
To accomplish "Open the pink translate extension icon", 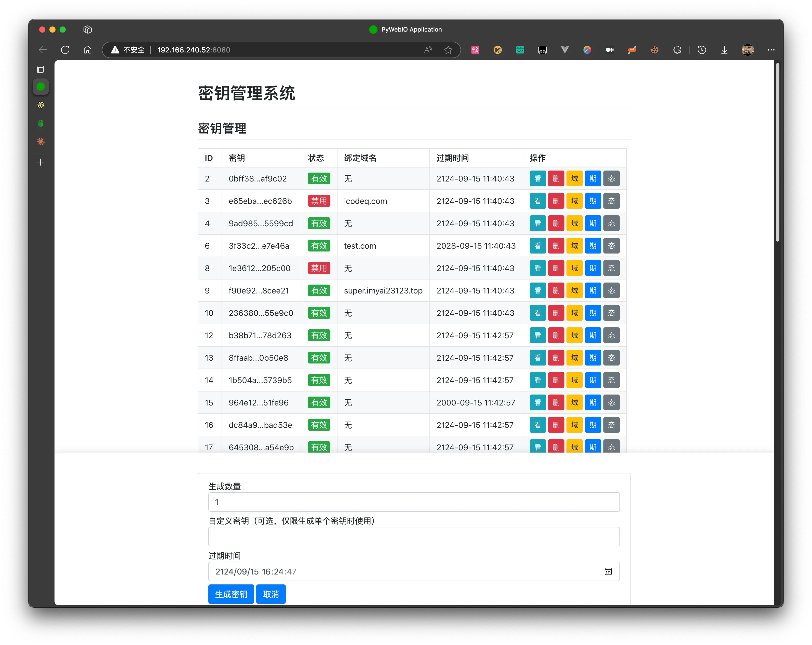I will [475, 50].
